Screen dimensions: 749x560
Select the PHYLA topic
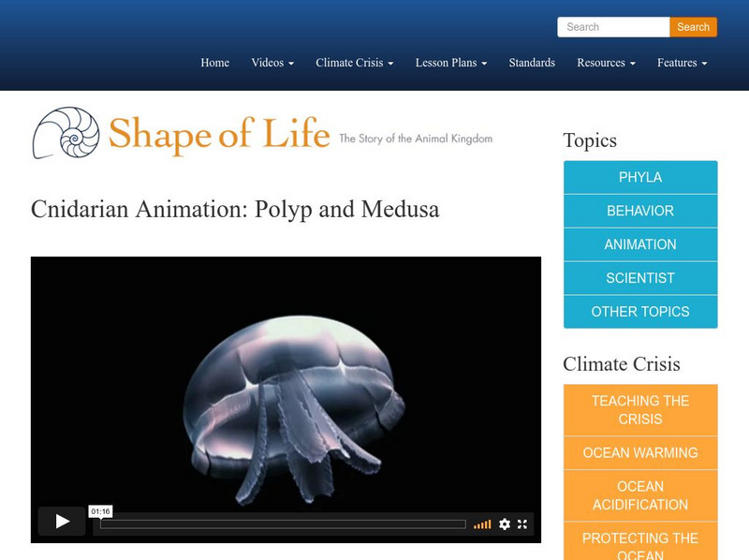click(639, 177)
